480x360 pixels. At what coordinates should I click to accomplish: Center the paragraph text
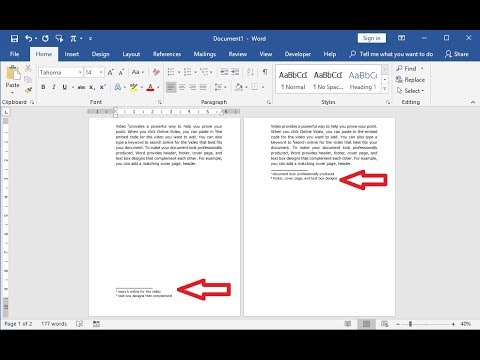pyautogui.click(x=182, y=87)
